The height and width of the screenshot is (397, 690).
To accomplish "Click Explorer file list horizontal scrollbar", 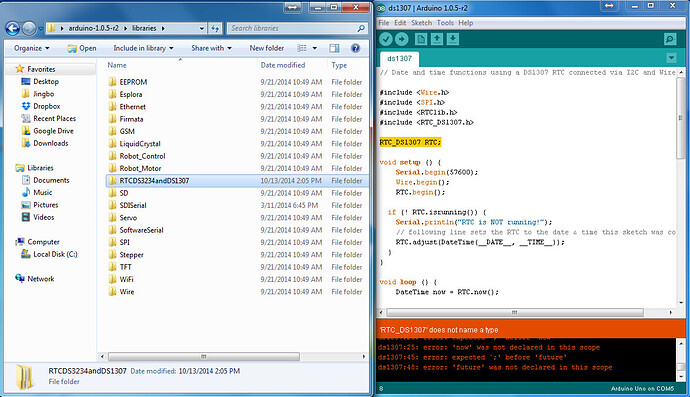I will [x=204, y=357].
